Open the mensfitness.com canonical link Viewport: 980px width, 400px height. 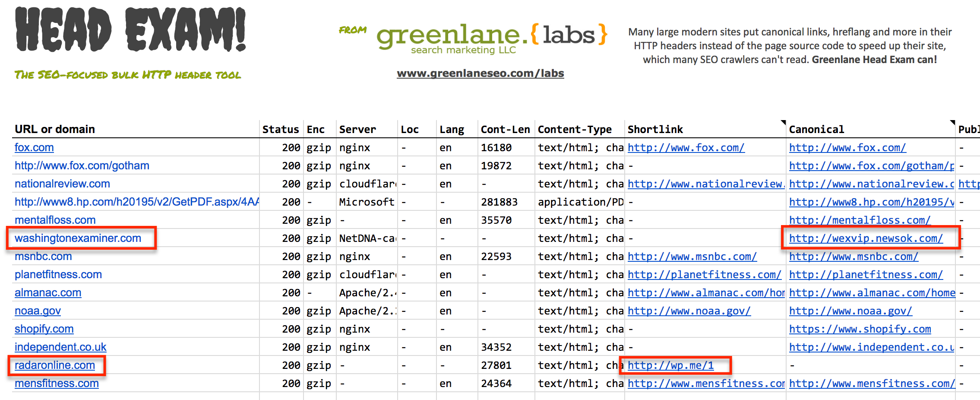click(872, 384)
